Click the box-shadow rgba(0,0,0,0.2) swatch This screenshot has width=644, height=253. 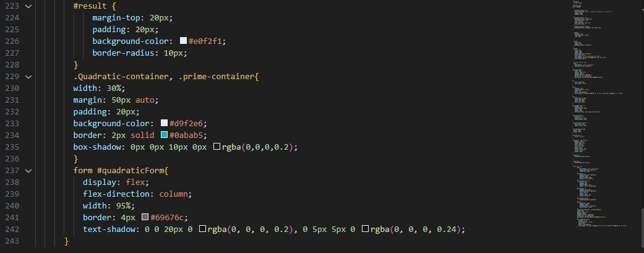pos(217,147)
